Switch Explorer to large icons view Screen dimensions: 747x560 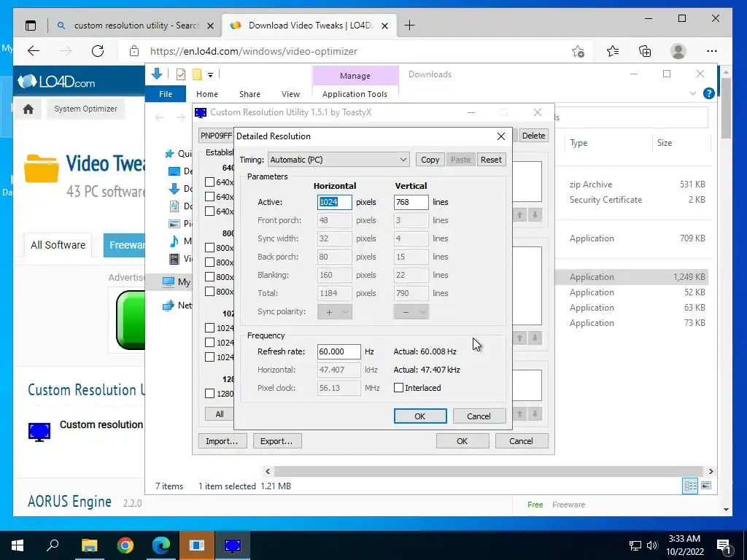(x=706, y=486)
